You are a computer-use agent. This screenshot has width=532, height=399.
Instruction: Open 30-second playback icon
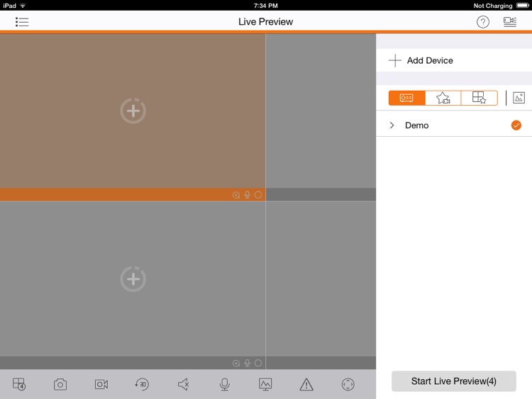click(x=142, y=384)
